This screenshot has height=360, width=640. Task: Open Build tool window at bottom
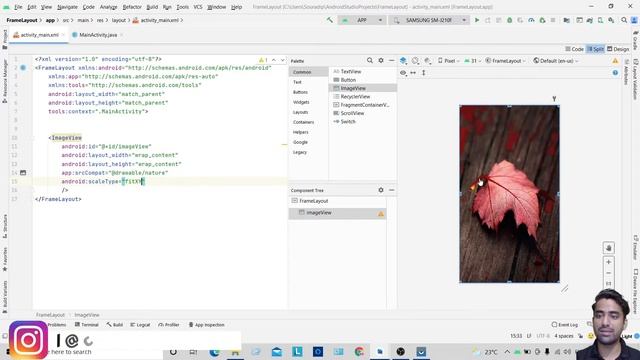tap(114, 325)
